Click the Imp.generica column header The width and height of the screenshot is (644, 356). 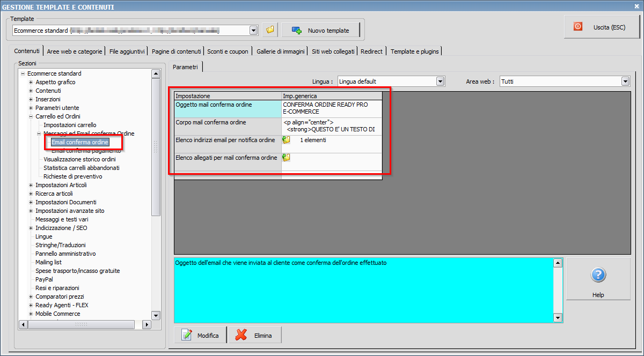[x=332, y=96]
